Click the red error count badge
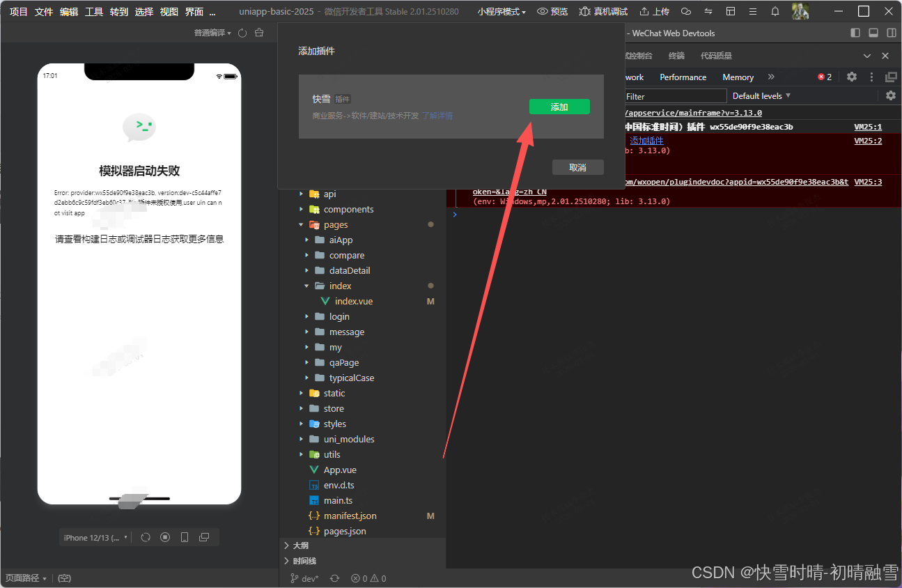 825,77
